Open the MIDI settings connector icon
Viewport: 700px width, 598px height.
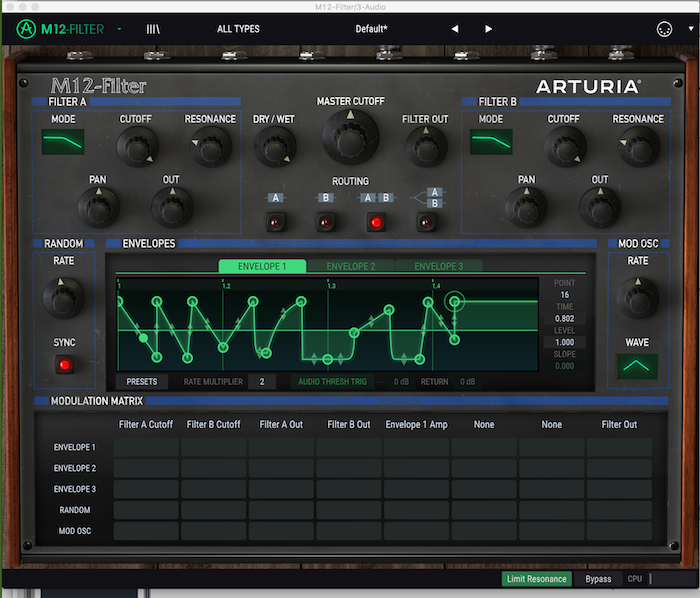tap(664, 29)
